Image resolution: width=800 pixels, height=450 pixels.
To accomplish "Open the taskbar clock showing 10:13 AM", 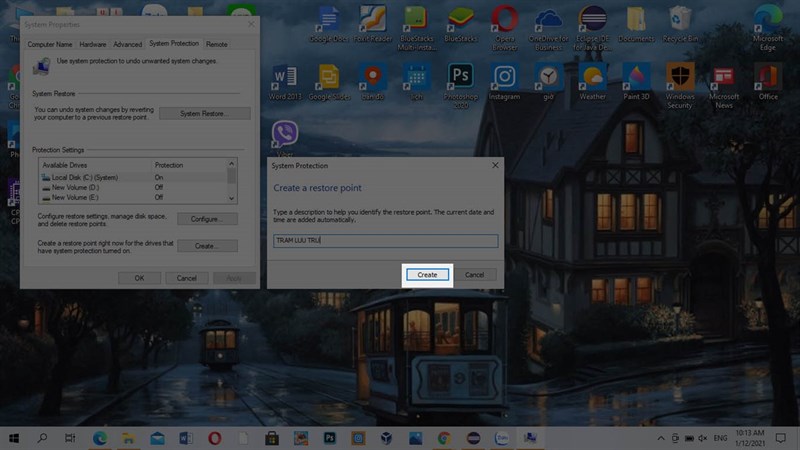I will 750,438.
